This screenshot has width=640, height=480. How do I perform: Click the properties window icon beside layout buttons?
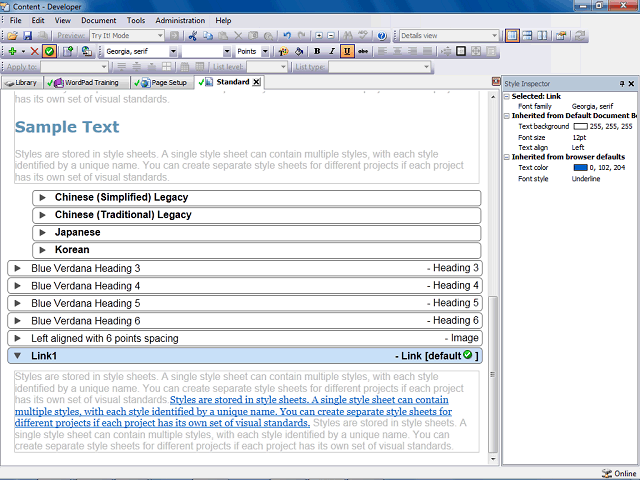[x=561, y=36]
